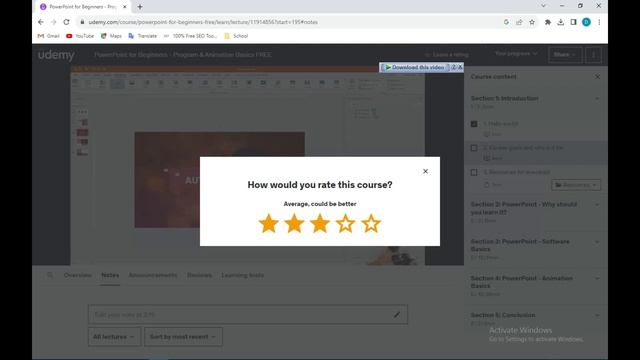Open the browser extensions puzzle icon
This screenshot has width=640, height=360.
[x=548, y=22]
